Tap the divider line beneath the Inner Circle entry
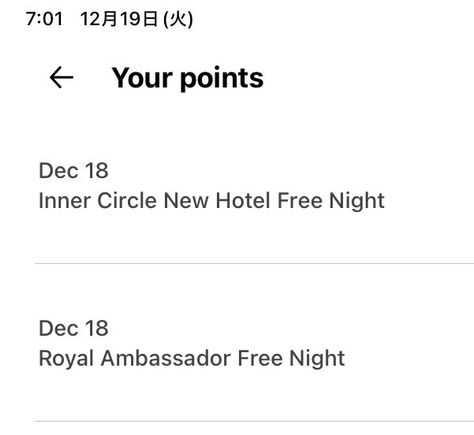 [x=254, y=263]
